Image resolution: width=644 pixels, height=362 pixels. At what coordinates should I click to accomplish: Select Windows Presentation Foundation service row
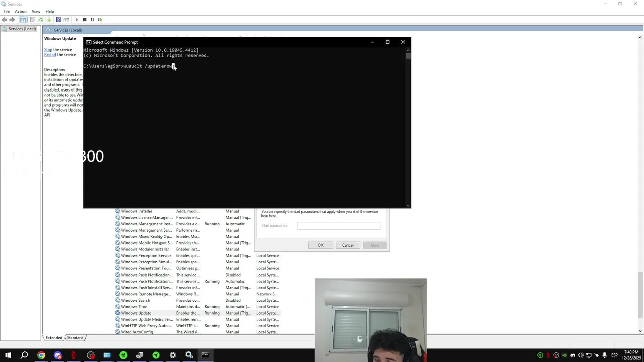[x=197, y=268]
